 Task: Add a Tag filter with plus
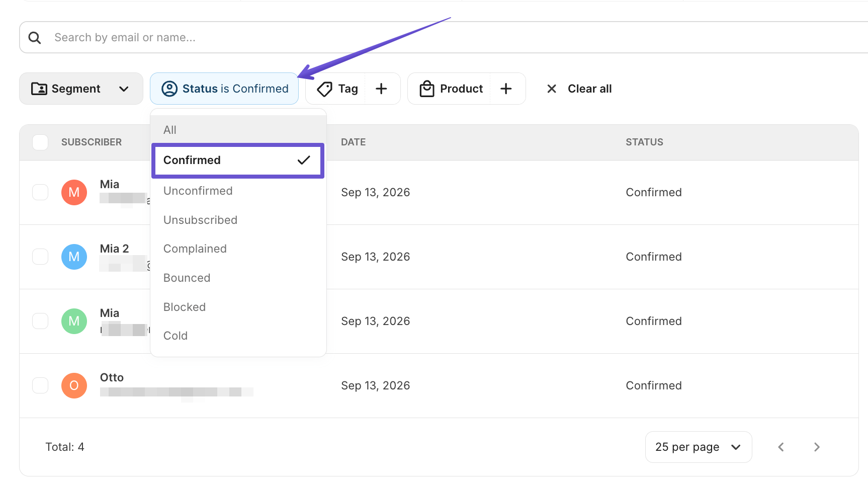click(382, 89)
